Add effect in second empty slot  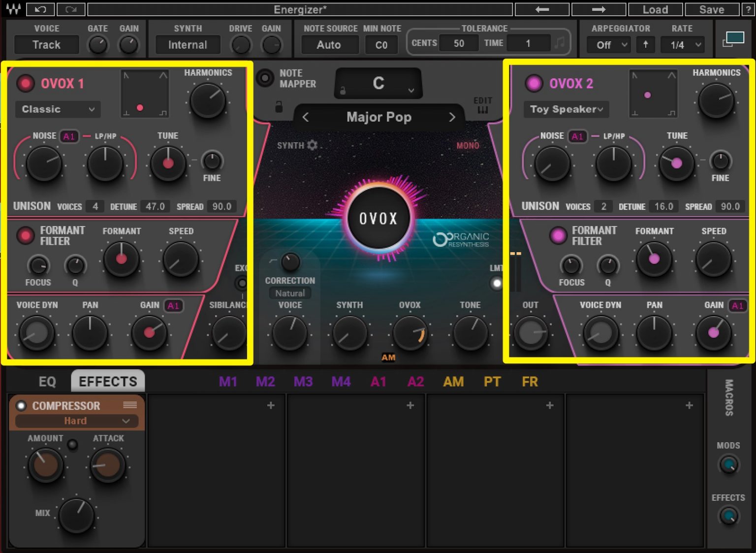pyautogui.click(x=410, y=405)
